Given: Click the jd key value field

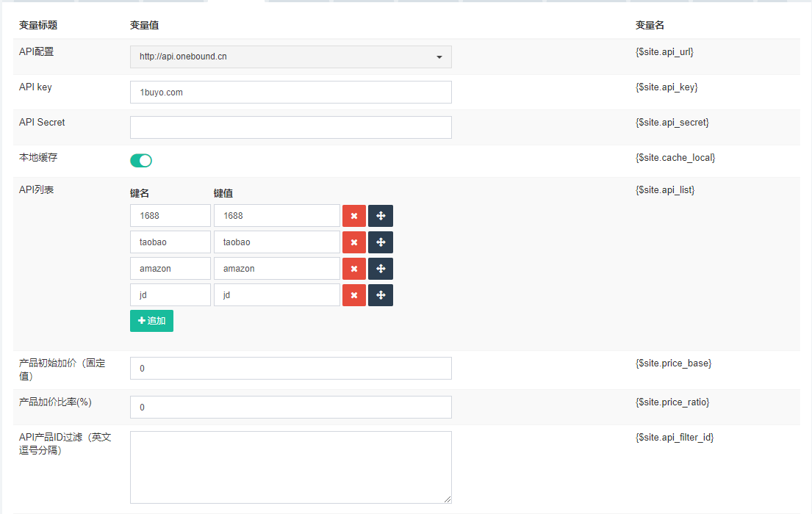Looking at the screenshot, I should pos(277,295).
